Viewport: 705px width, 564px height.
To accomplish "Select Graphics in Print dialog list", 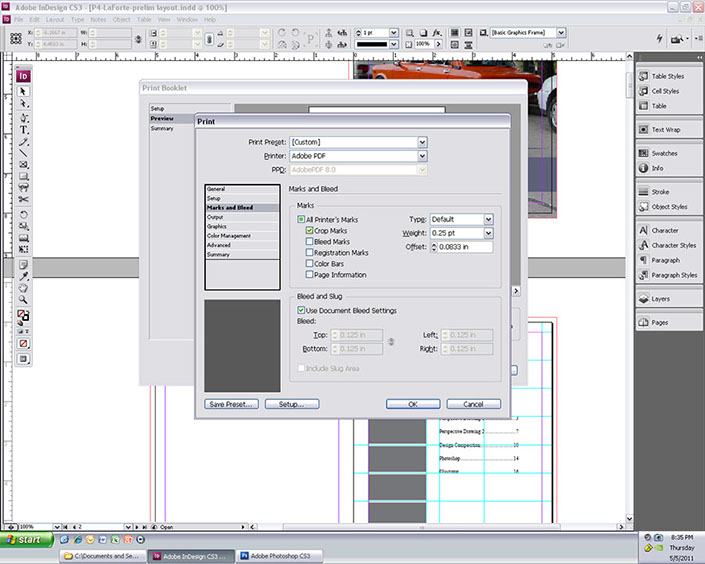I will click(242, 226).
